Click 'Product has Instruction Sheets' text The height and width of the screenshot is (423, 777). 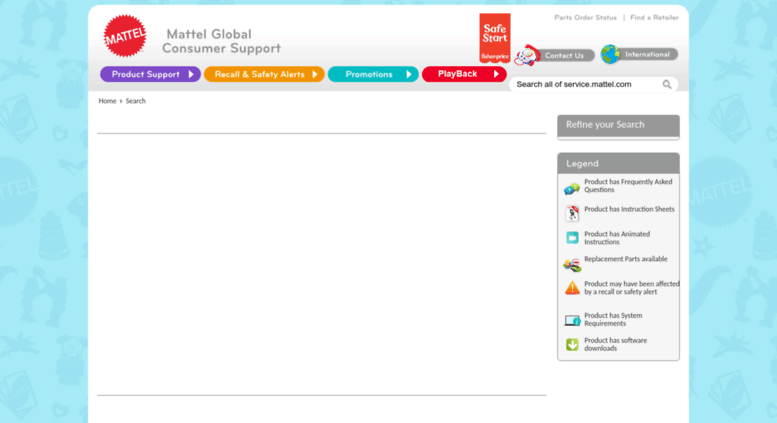629,209
